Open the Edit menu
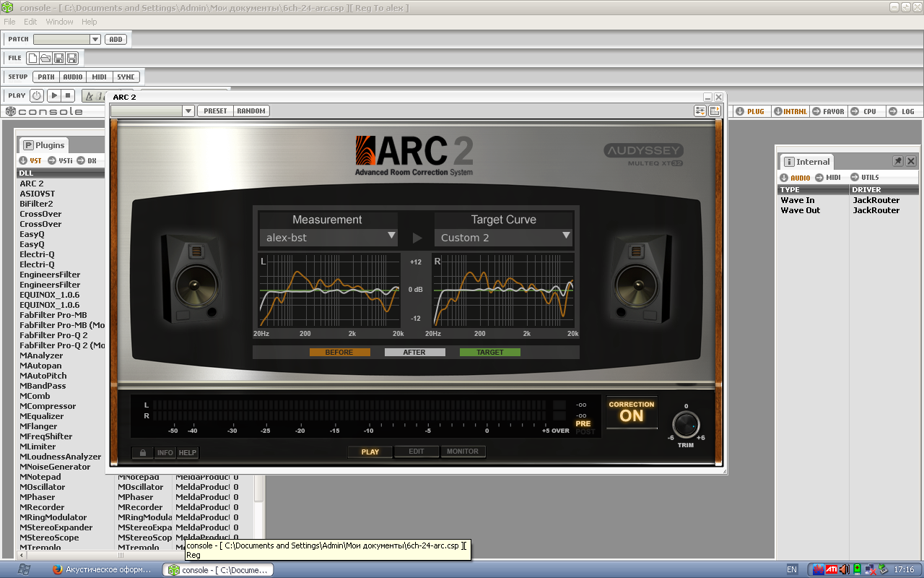 [x=30, y=22]
